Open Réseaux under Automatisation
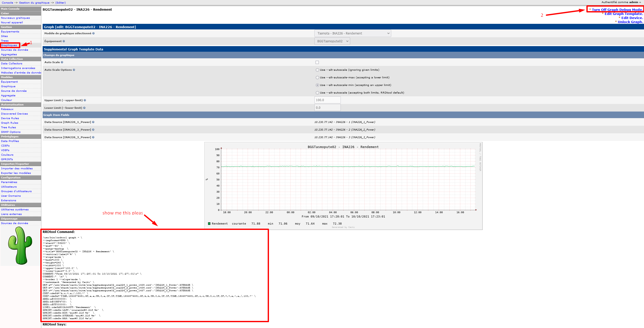The width and height of the screenshot is (644, 328). click(x=7, y=109)
